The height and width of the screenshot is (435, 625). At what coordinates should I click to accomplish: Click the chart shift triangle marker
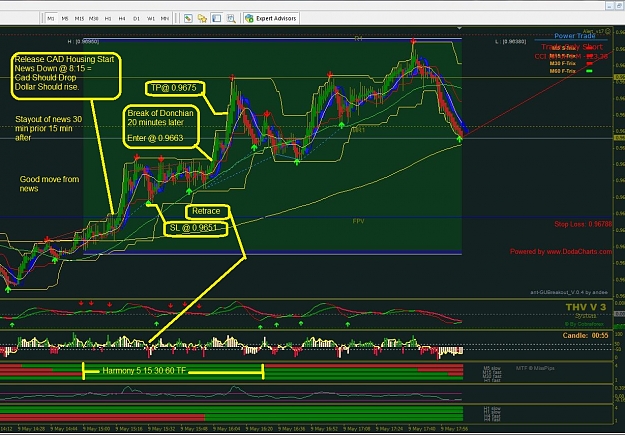tap(460, 28)
